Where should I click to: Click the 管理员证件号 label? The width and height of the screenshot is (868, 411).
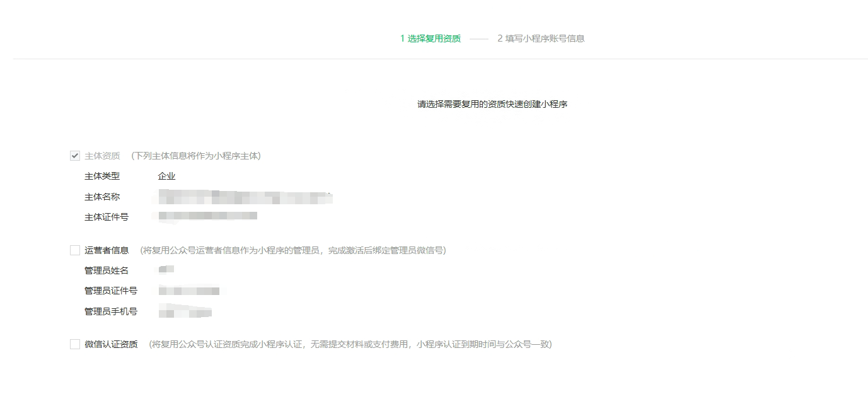tap(111, 291)
